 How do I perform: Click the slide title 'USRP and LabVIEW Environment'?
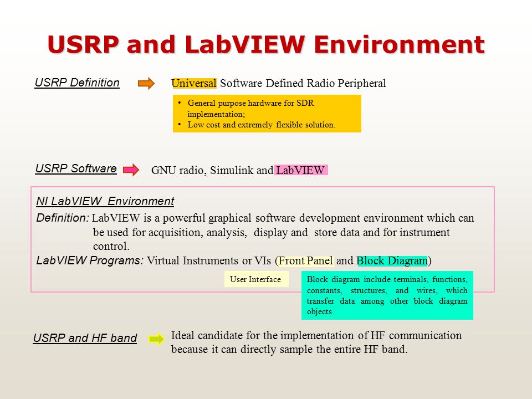[267, 44]
